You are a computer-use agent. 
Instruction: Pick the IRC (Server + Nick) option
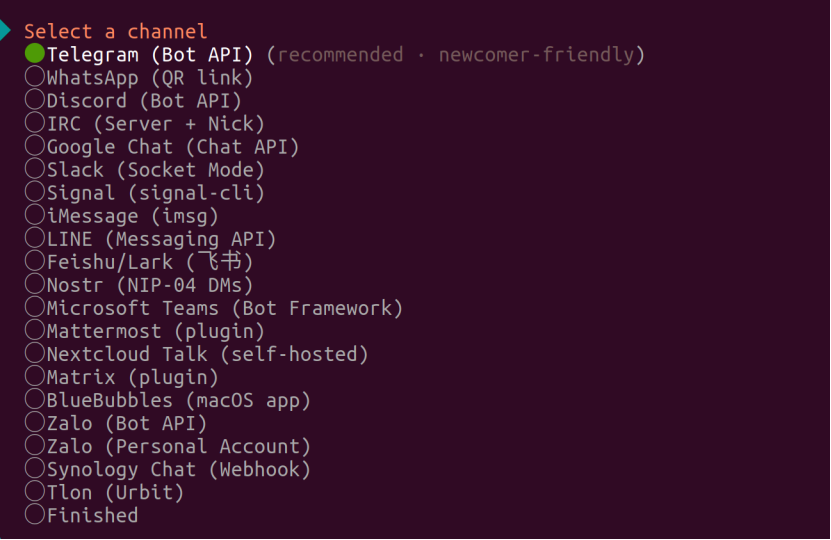click(35, 123)
